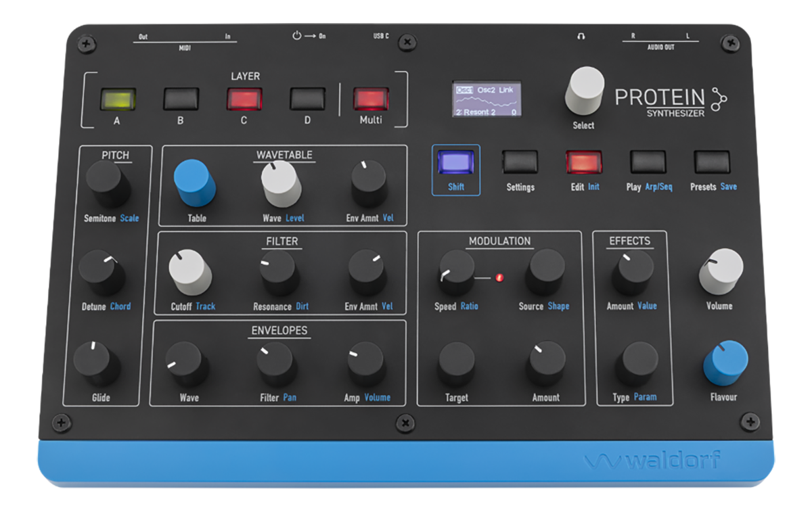The width and height of the screenshot is (812, 512).
Task: Switch to Osc2 tab on display
Action: (x=486, y=90)
